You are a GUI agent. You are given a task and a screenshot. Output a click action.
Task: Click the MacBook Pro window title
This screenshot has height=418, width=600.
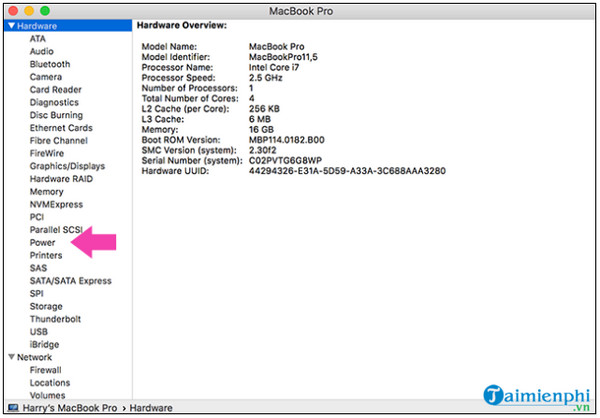(301, 11)
